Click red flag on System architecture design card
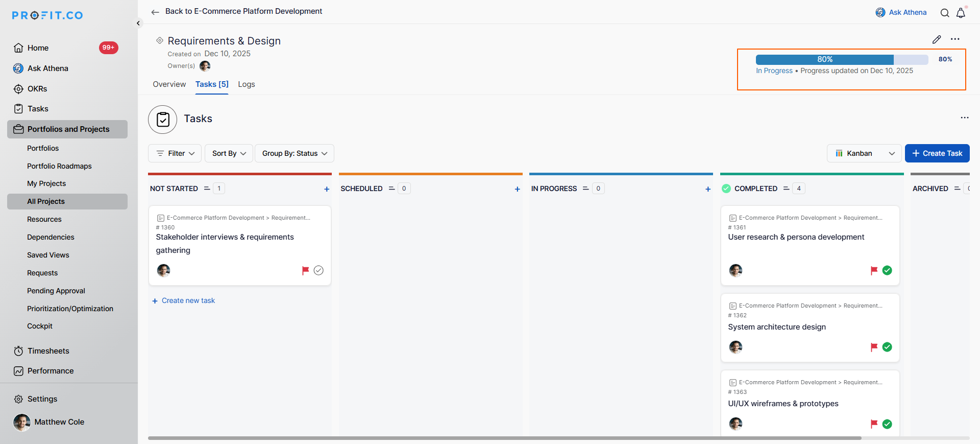 [874, 347]
